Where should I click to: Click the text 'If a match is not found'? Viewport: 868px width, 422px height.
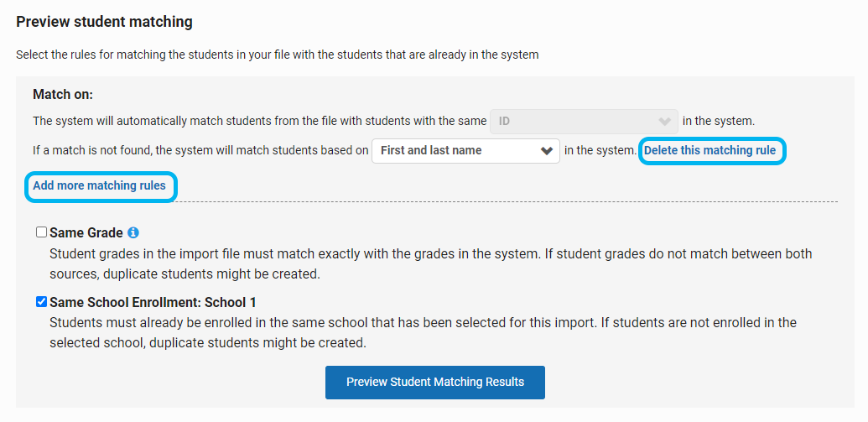tap(200, 151)
